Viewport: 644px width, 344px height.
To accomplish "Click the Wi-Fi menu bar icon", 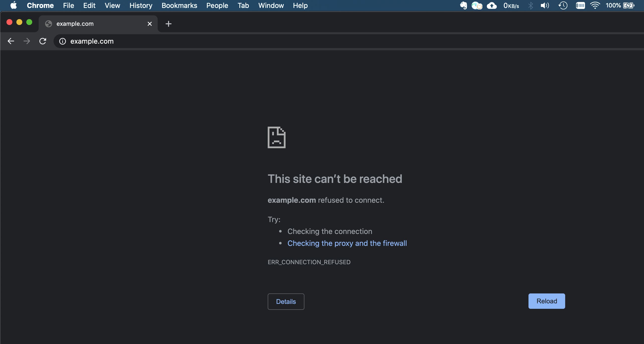I will [595, 5].
